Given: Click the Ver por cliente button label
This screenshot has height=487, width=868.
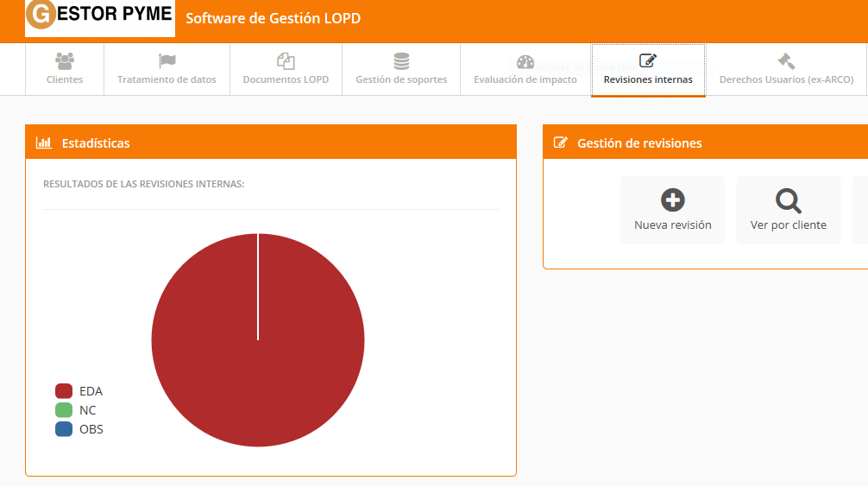Looking at the screenshot, I should (789, 225).
